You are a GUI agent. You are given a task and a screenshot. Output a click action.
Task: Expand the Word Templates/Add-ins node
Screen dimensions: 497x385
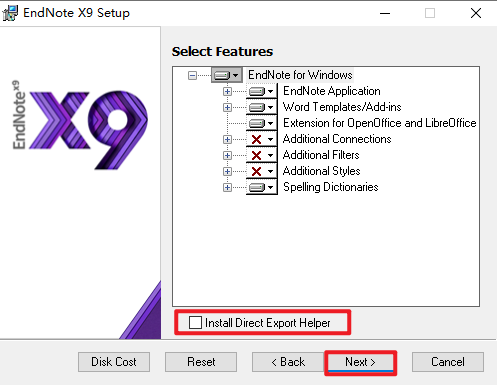pyautogui.click(x=227, y=107)
